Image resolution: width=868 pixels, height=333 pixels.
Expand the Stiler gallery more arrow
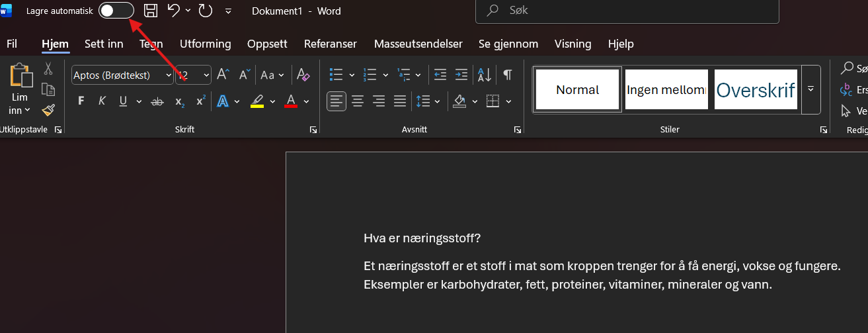pos(810,89)
